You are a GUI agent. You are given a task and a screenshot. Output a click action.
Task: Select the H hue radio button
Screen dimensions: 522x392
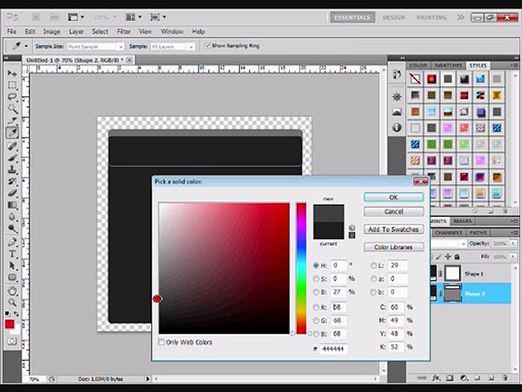tap(316, 266)
